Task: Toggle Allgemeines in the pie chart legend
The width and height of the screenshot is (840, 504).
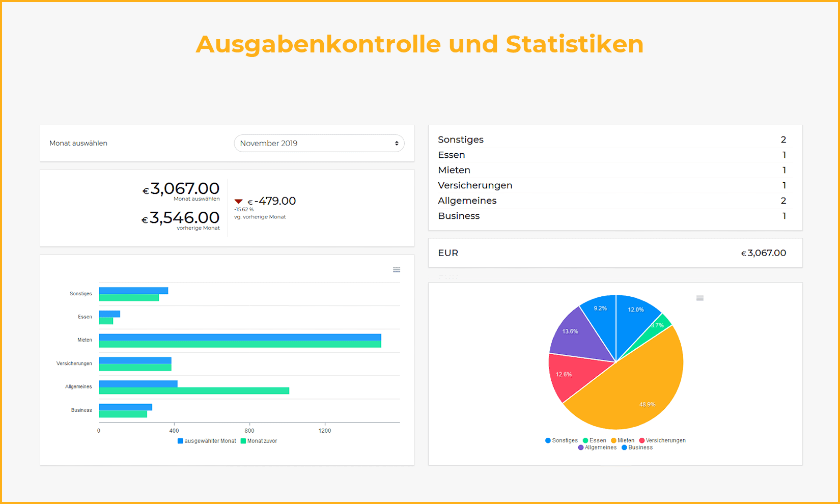Action: (597, 447)
